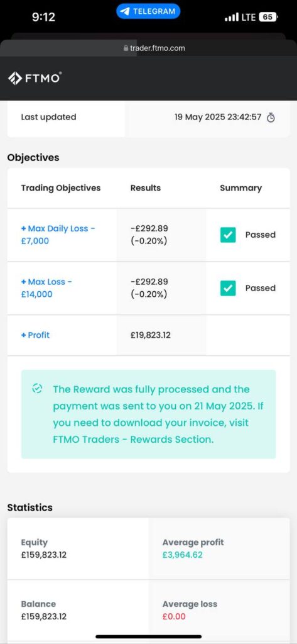Click the FTMO Traders - Rewards Section text

[133, 439]
